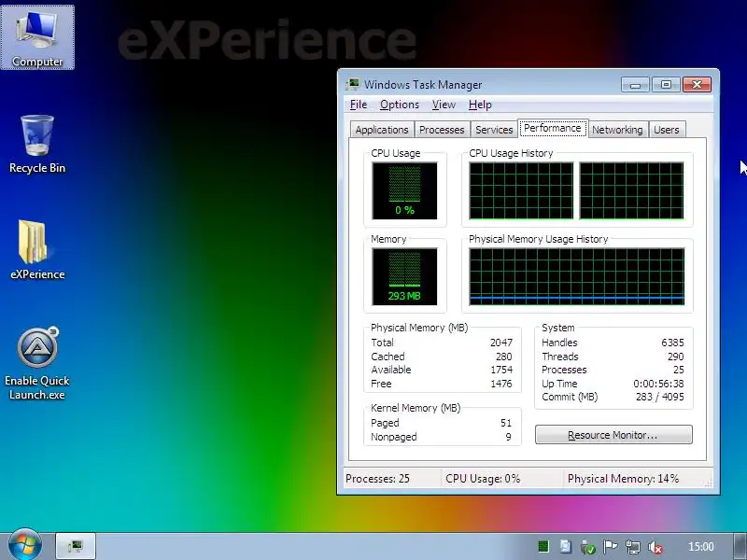Switch to the Users tab

[x=667, y=130]
